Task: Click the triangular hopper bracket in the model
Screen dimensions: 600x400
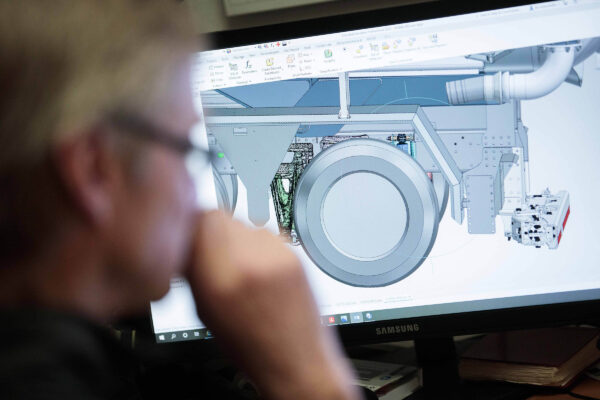Action: [253, 160]
